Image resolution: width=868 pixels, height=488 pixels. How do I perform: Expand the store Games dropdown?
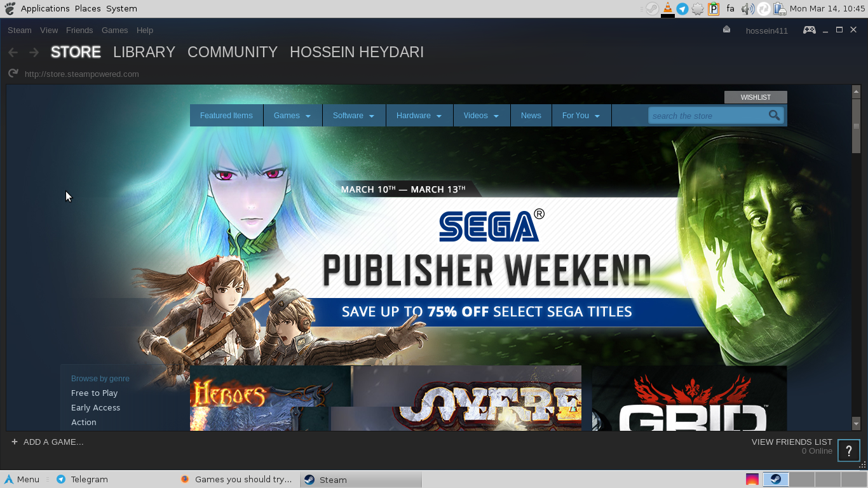[292, 115]
